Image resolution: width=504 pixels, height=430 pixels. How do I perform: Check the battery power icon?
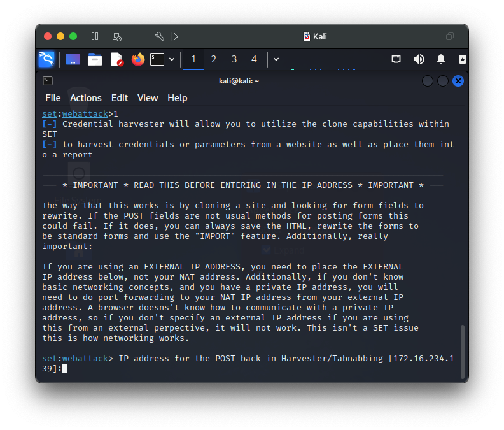[x=462, y=59]
